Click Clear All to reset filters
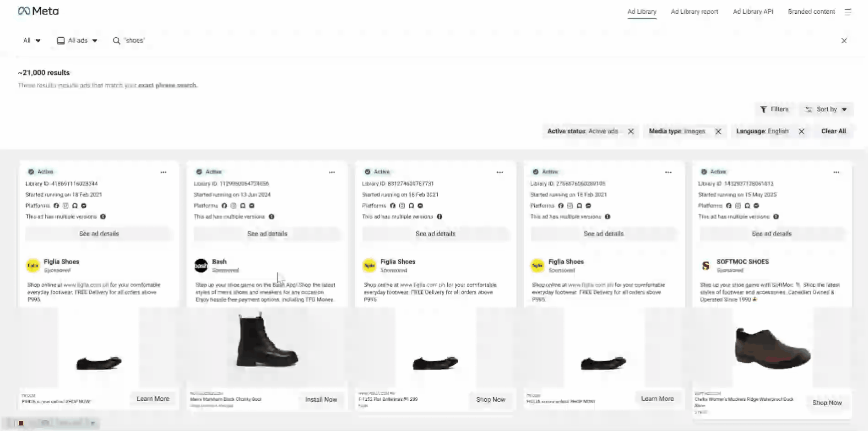868x431 pixels. pyautogui.click(x=833, y=131)
